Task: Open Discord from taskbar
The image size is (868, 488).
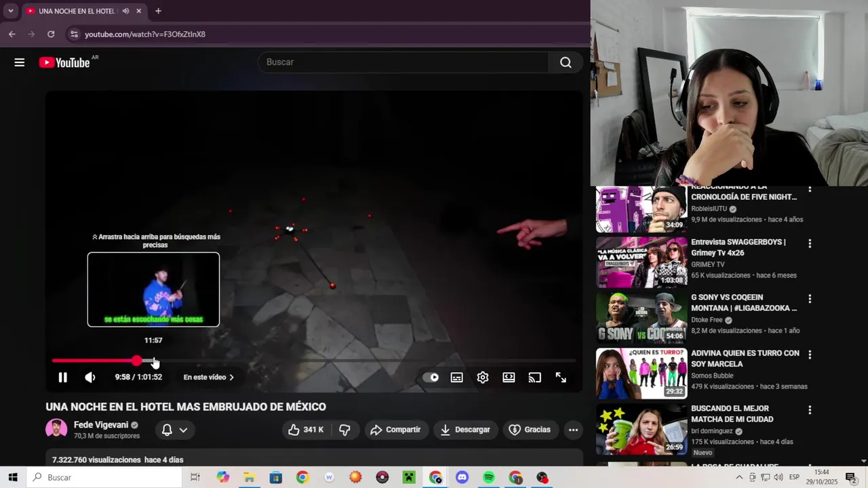Action: point(462,477)
